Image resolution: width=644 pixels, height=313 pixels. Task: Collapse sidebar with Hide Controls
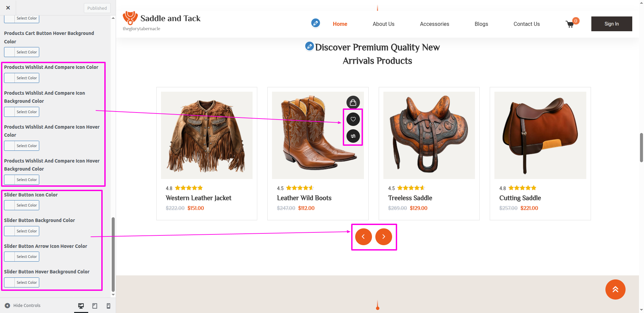tap(23, 306)
